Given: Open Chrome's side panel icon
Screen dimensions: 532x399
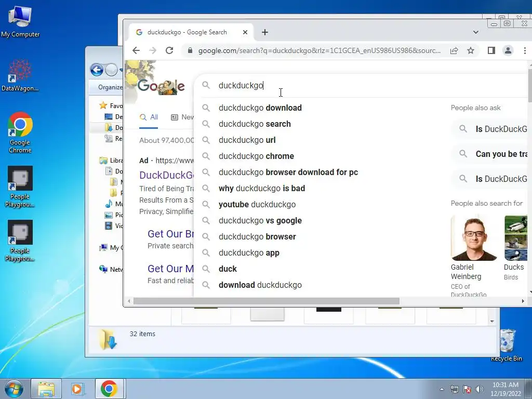Looking at the screenshot, I should [491, 50].
